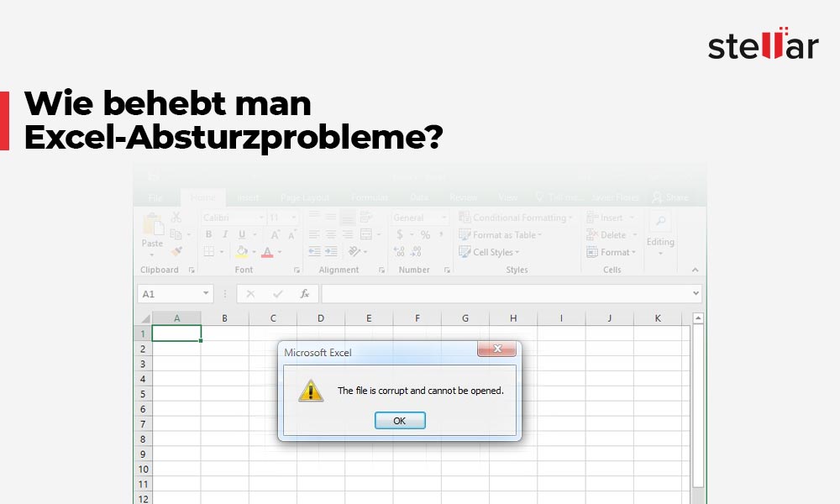The width and height of the screenshot is (840, 504).
Task: Click Increase Indent icon
Action: 331,251
